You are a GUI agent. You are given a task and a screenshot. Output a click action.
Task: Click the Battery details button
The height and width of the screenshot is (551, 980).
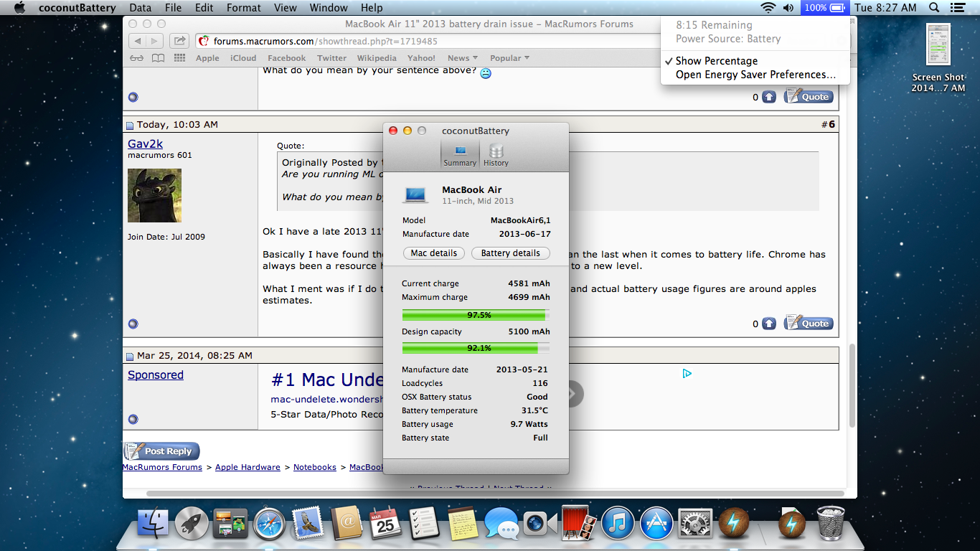511,253
